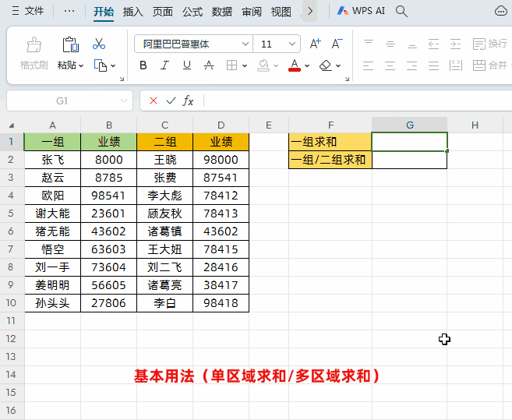Toggle underline formatting

[x=187, y=65]
